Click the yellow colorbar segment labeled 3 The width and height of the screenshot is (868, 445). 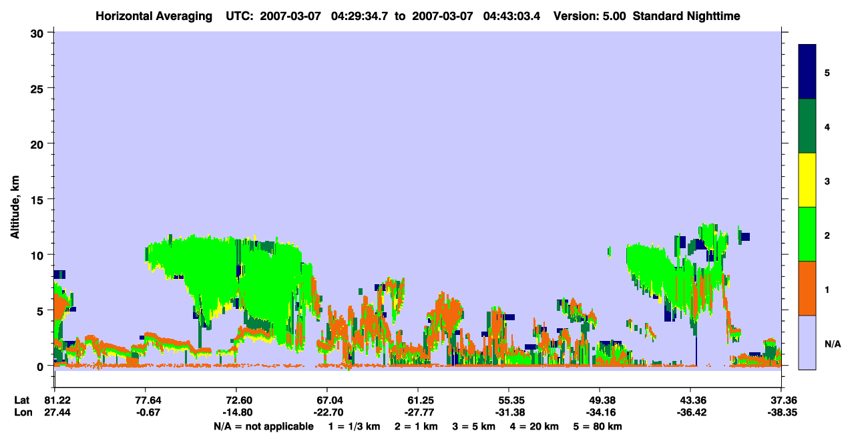tap(807, 180)
